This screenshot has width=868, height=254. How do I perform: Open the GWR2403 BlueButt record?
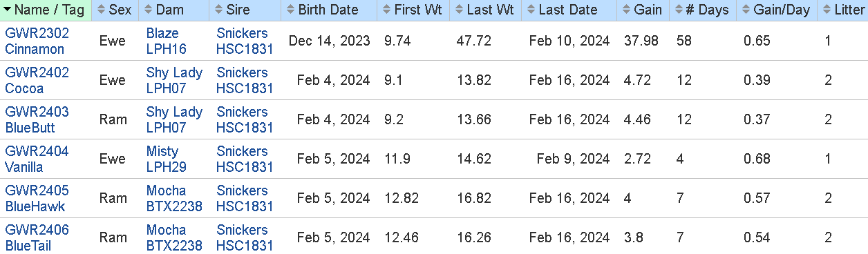coord(37,120)
